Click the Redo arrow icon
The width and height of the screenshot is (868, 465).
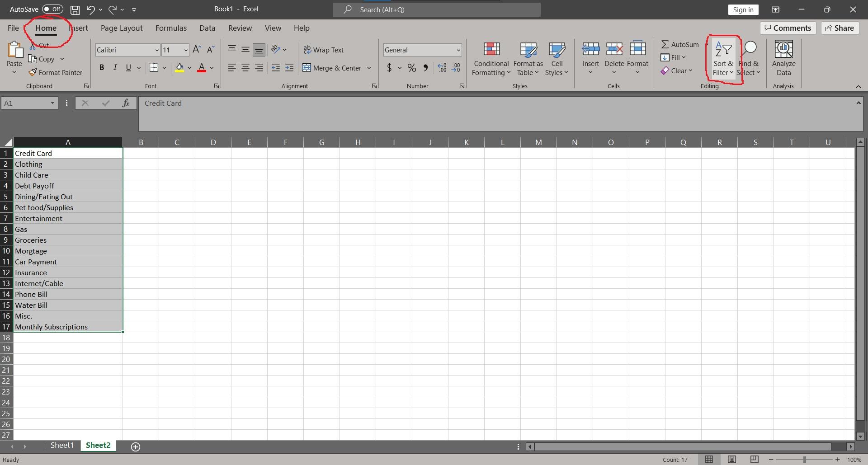pos(113,9)
